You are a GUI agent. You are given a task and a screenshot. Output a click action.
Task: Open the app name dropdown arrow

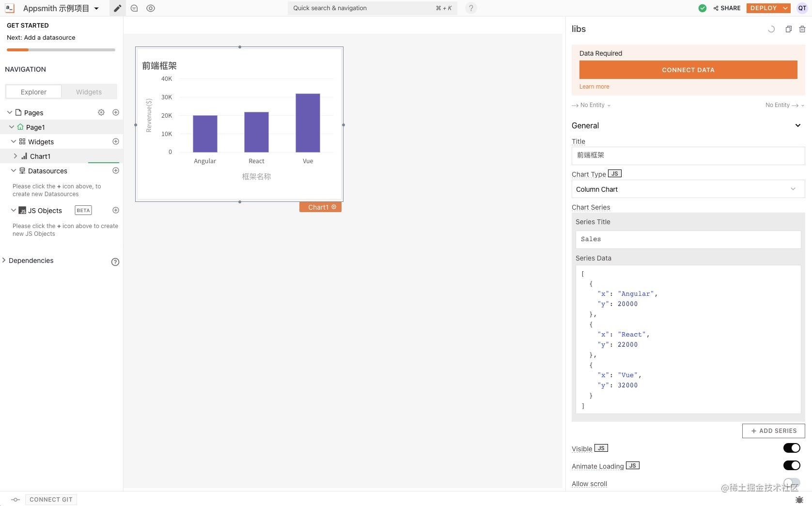[x=96, y=8]
